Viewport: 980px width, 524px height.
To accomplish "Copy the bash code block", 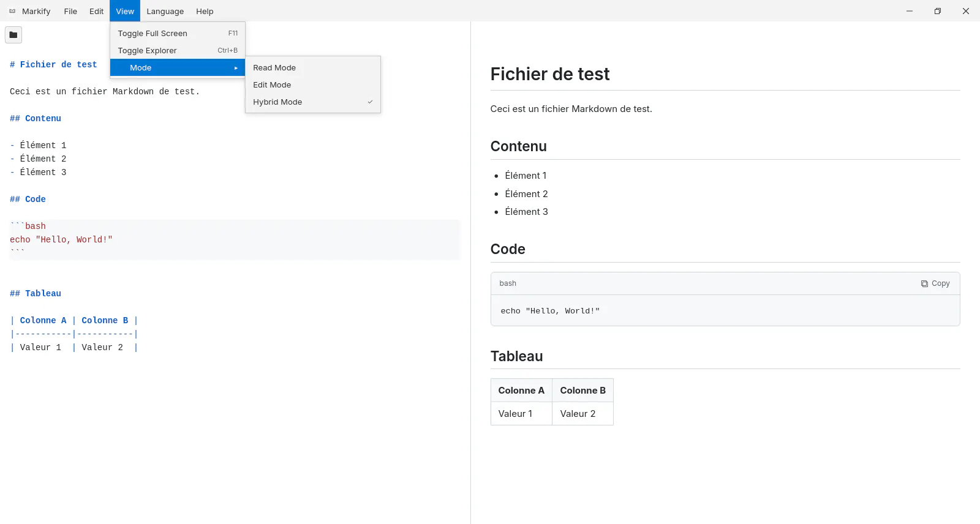I will [x=935, y=283].
